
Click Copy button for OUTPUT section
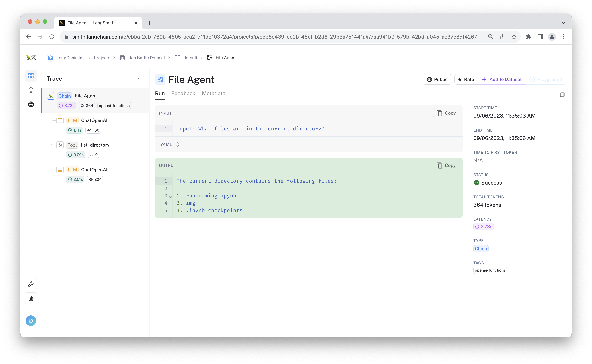coord(446,165)
